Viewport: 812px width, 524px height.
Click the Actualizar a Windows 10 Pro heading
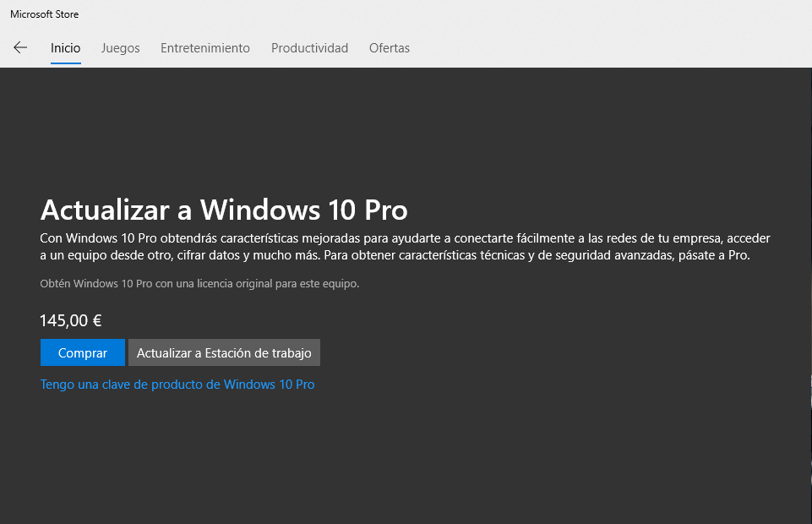tap(224, 210)
